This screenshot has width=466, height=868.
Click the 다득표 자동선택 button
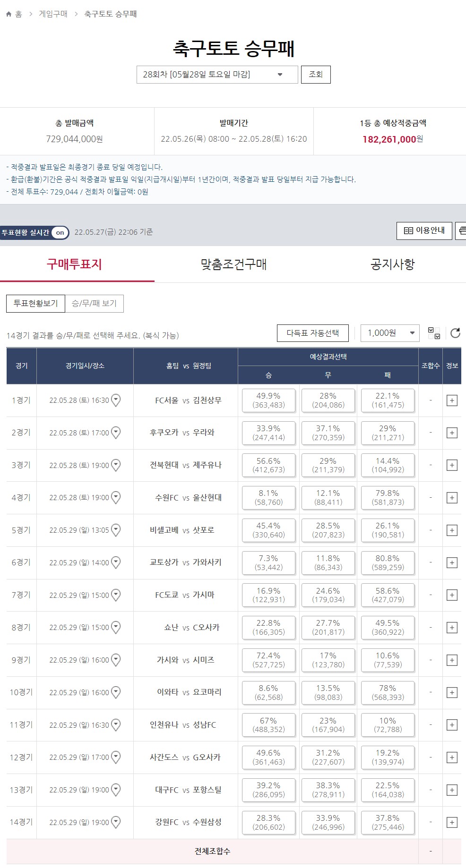pyautogui.click(x=313, y=333)
